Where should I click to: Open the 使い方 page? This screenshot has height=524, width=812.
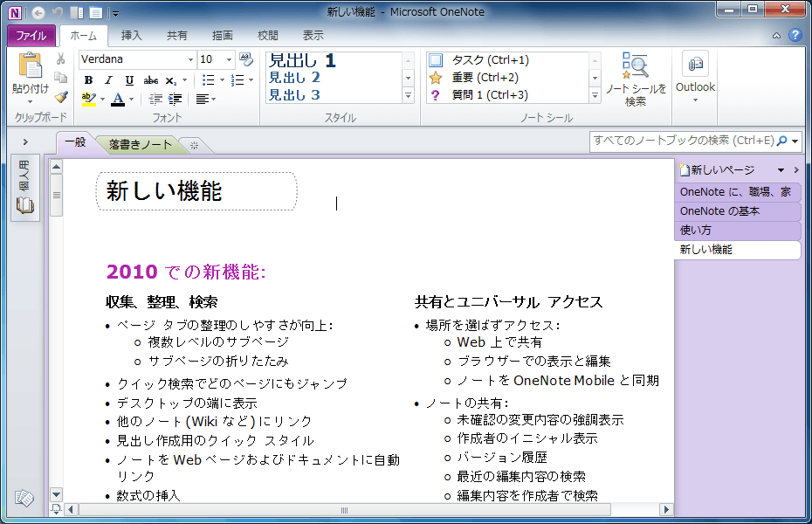tap(738, 231)
